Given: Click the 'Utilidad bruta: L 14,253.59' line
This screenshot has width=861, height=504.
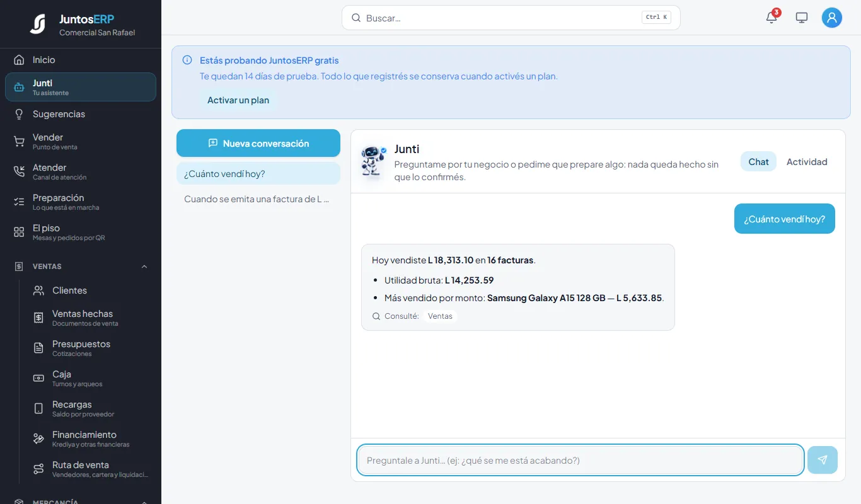Looking at the screenshot, I should [x=439, y=280].
